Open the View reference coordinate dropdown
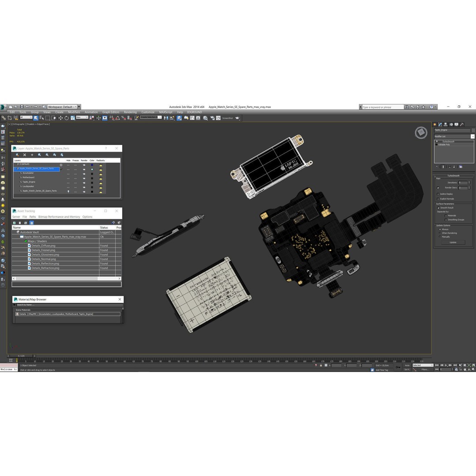The height and width of the screenshot is (476, 476). point(82,117)
